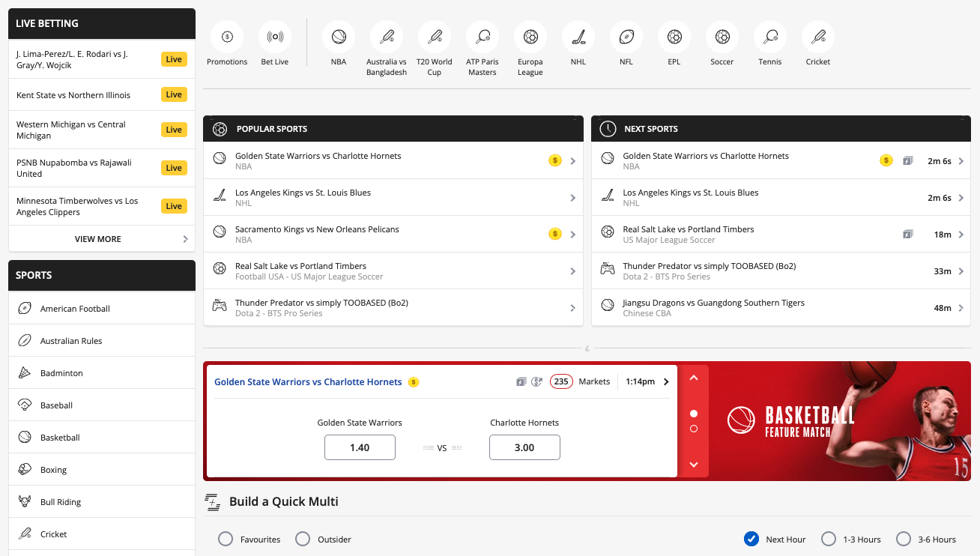This screenshot has height=556, width=980.
Task: Bet on Charlotte Hornets at 3.00
Action: coord(524,447)
